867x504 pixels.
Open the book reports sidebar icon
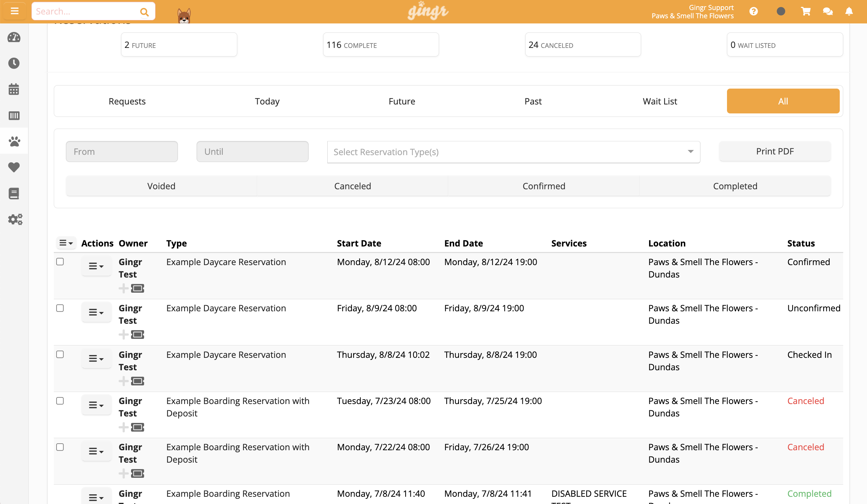(14, 193)
